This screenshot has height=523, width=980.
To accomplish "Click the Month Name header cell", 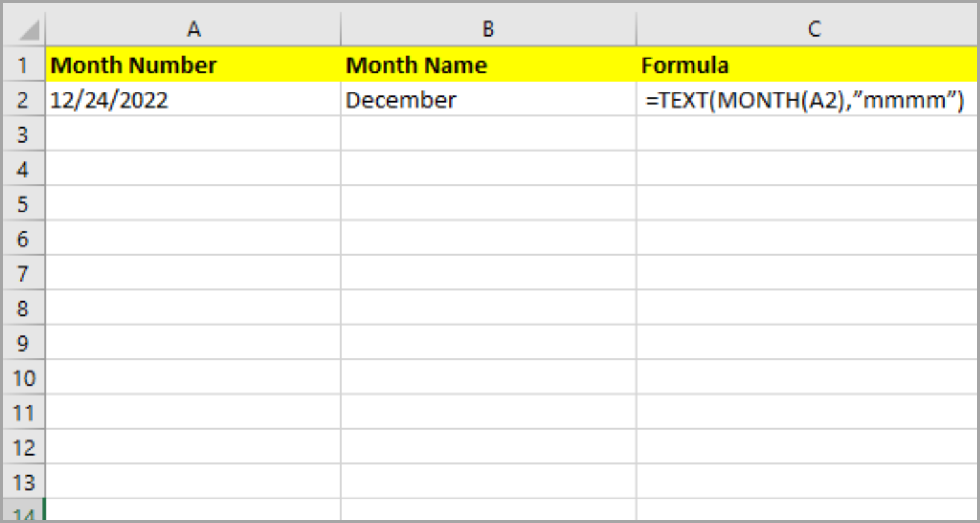I will [x=487, y=64].
